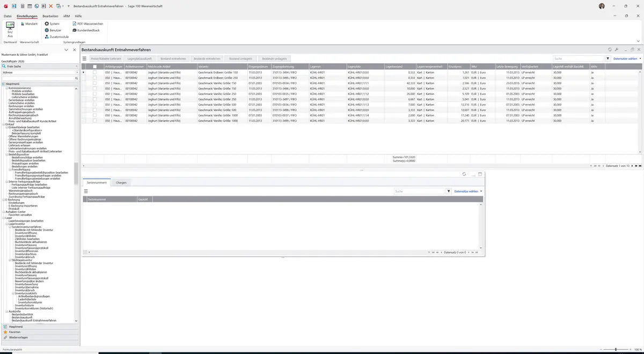This screenshot has width=644, height=354.
Task: Check the checkbox of the last Joghurt row
Action: coord(95,121)
